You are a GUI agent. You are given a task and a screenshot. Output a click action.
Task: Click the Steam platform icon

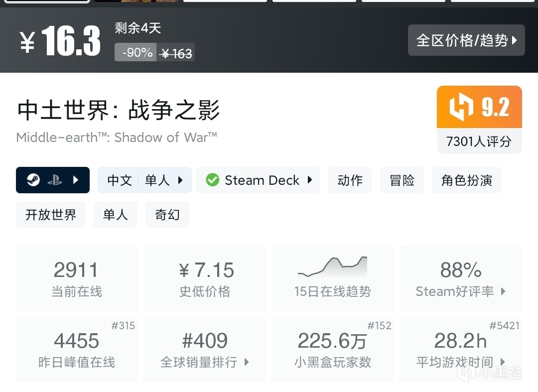pyautogui.click(x=33, y=180)
